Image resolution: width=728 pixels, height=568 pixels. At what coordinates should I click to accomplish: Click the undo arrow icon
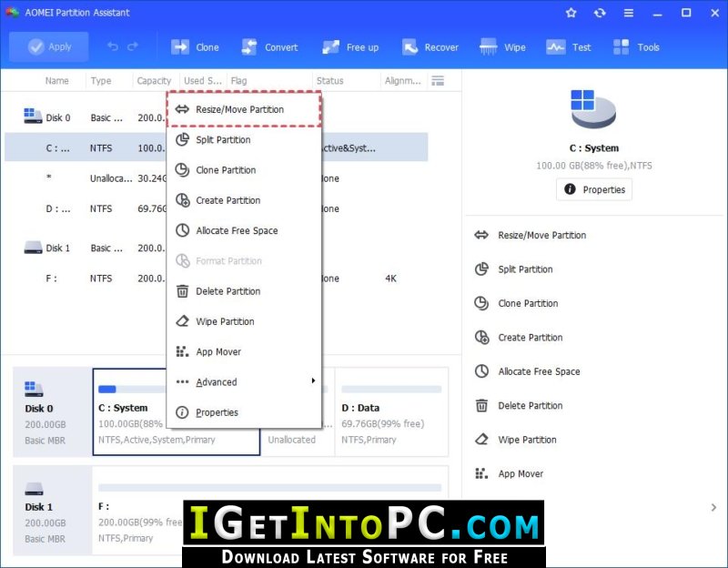pos(112,46)
